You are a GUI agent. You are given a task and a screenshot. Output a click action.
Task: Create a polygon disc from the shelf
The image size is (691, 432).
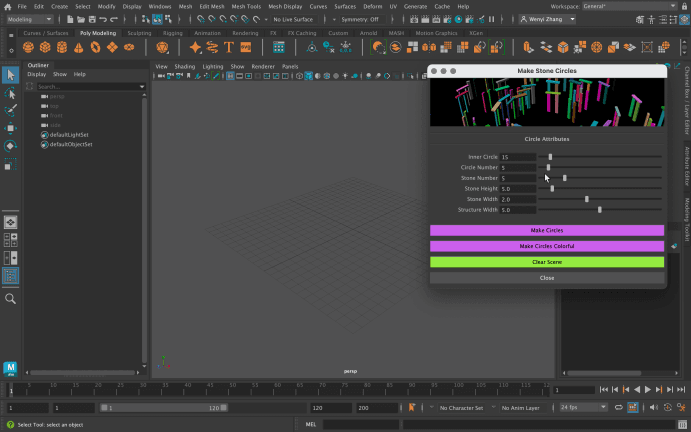tap(129, 47)
